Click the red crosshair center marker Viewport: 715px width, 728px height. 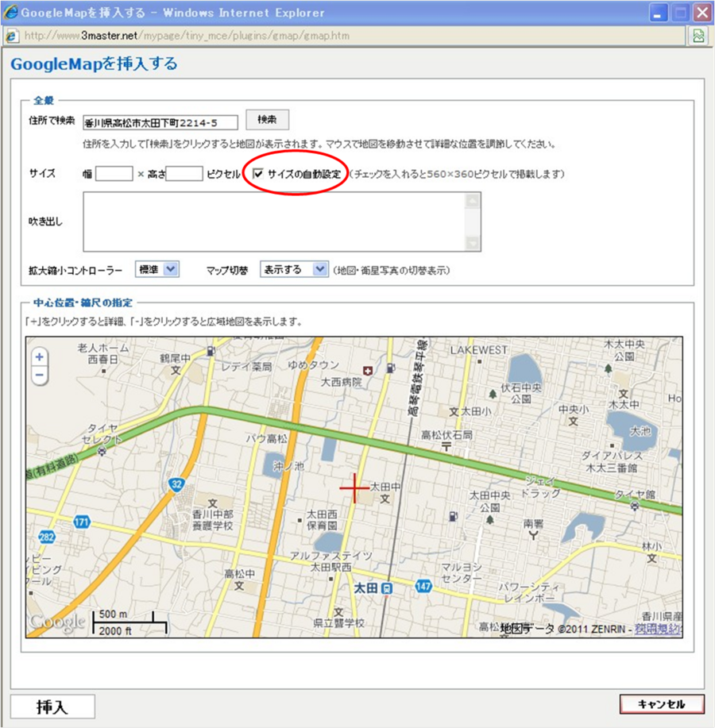354,488
